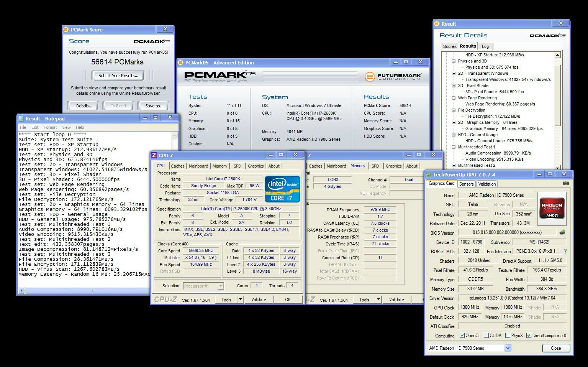The height and width of the screenshot is (367, 588).
Task: Click Validate button in CPU-Z Memory window
Action: tap(396, 300)
